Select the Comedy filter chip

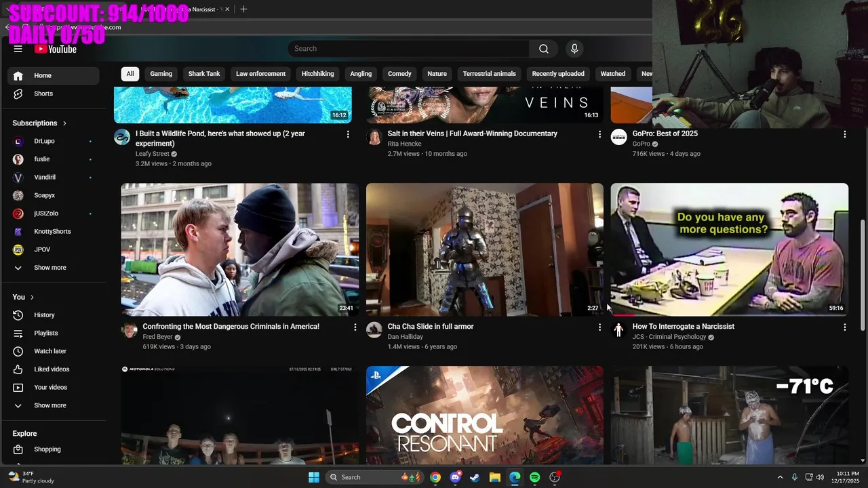pyautogui.click(x=399, y=74)
